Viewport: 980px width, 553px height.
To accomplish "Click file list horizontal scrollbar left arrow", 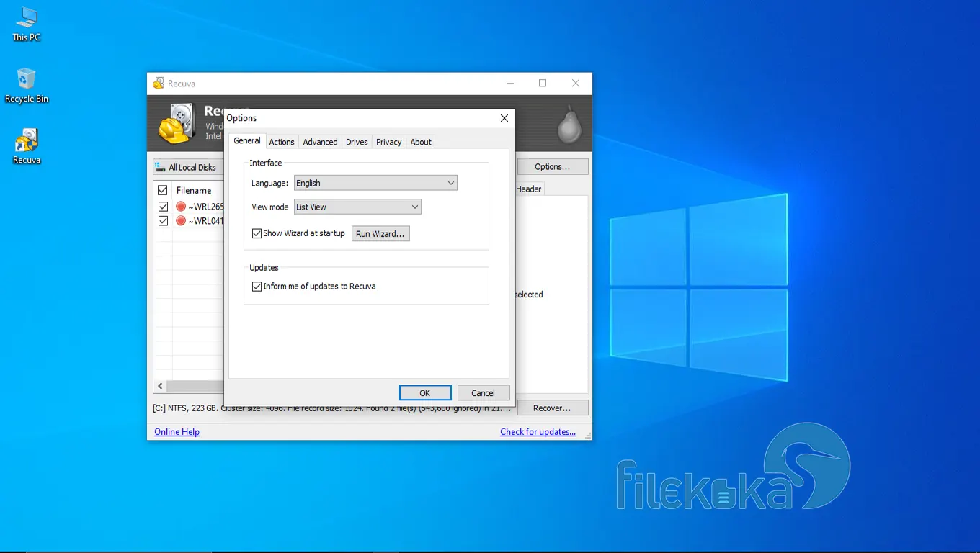I will pyautogui.click(x=160, y=386).
